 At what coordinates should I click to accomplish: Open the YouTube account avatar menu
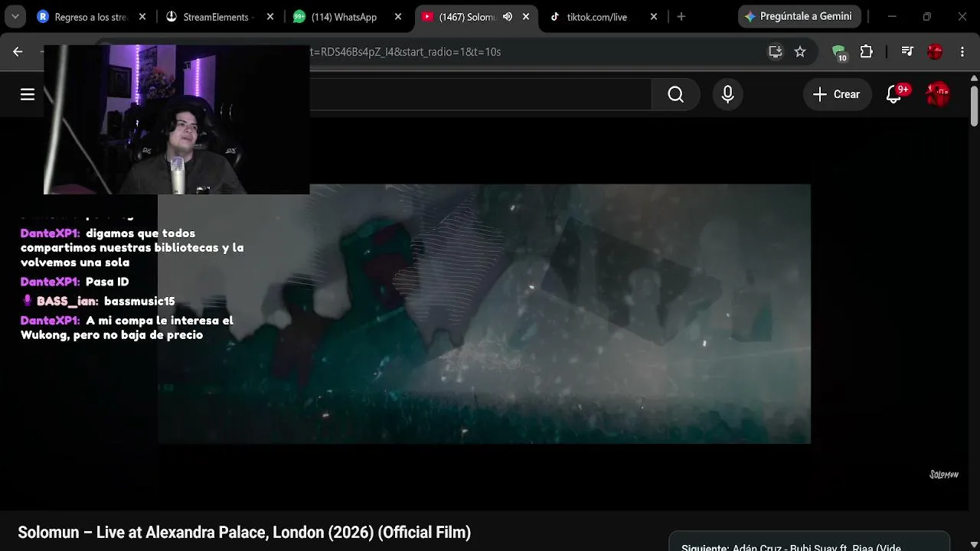[x=938, y=94]
